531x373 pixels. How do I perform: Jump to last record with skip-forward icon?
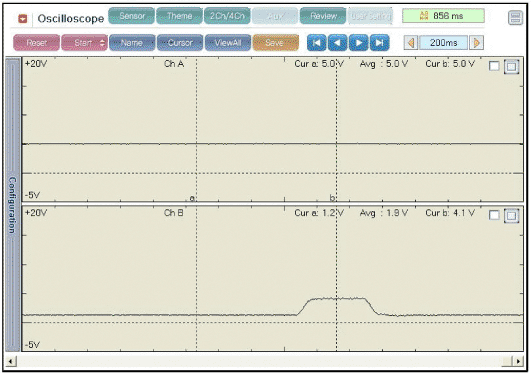click(x=380, y=43)
